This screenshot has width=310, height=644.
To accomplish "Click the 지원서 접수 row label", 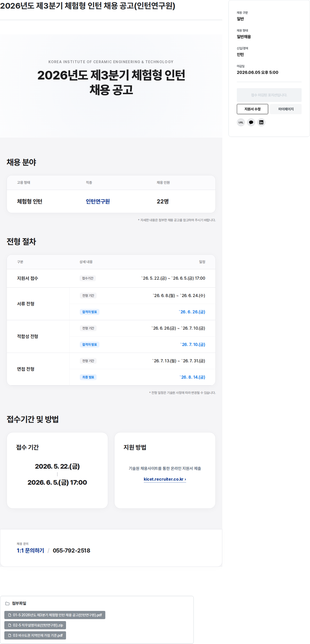I will pos(28,278).
